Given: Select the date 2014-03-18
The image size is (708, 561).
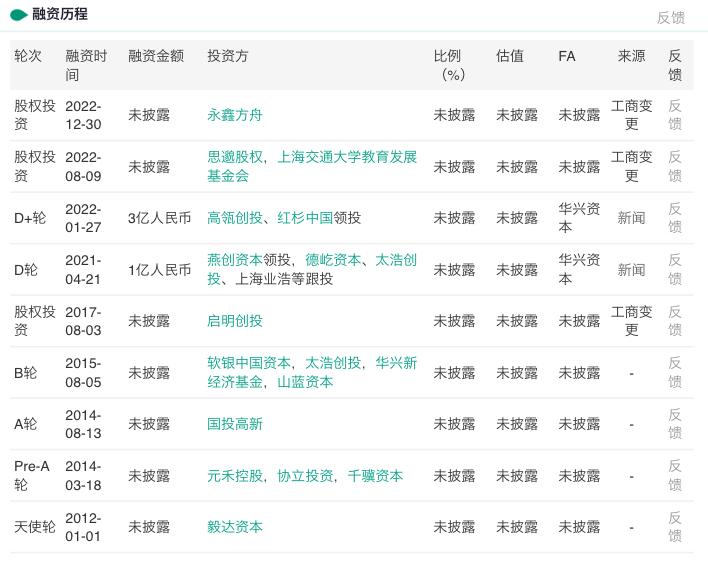Looking at the screenshot, I should 83,476.
